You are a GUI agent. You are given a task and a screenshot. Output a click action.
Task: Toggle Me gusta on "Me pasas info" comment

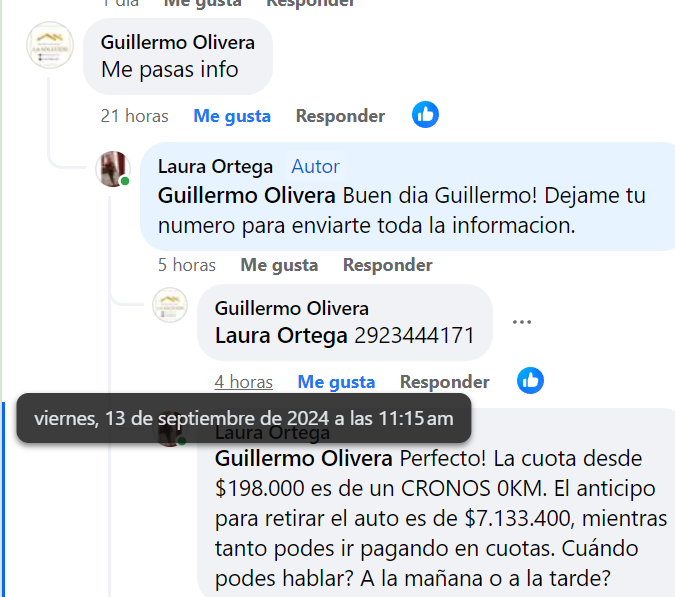tap(232, 116)
